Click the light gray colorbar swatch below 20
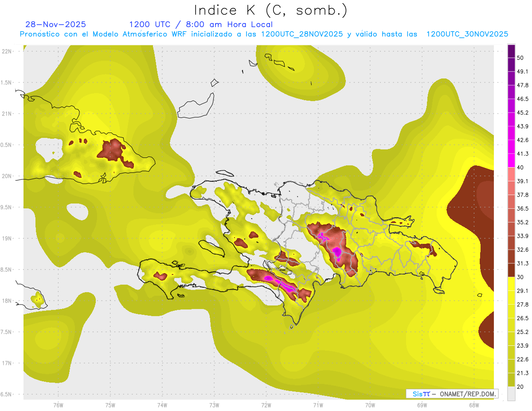 pyautogui.click(x=511, y=394)
